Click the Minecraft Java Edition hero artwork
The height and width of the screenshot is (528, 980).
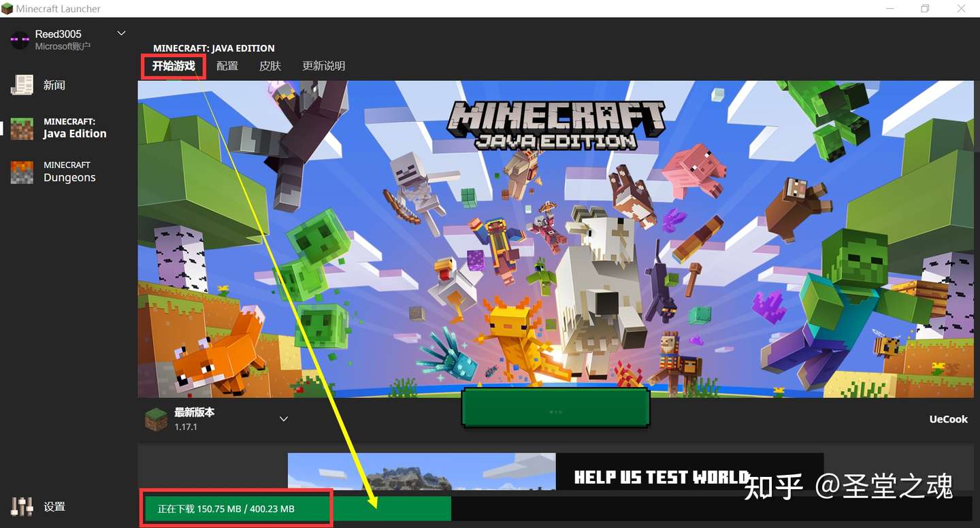555,239
